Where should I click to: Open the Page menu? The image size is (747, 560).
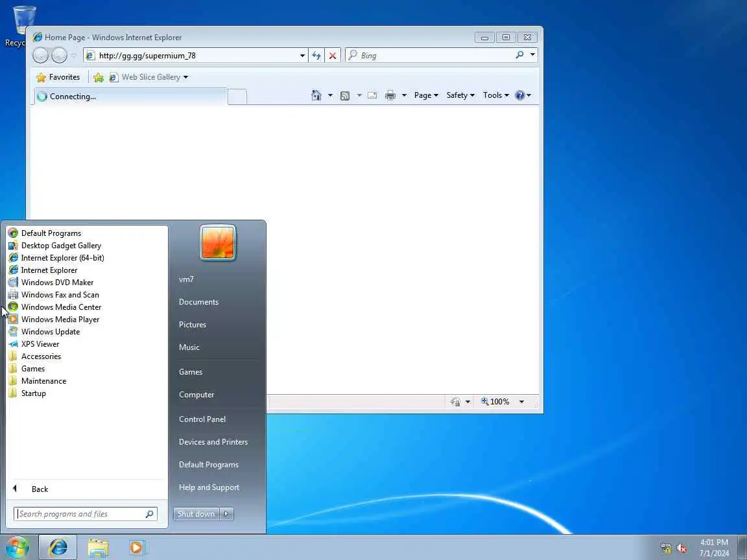click(426, 95)
